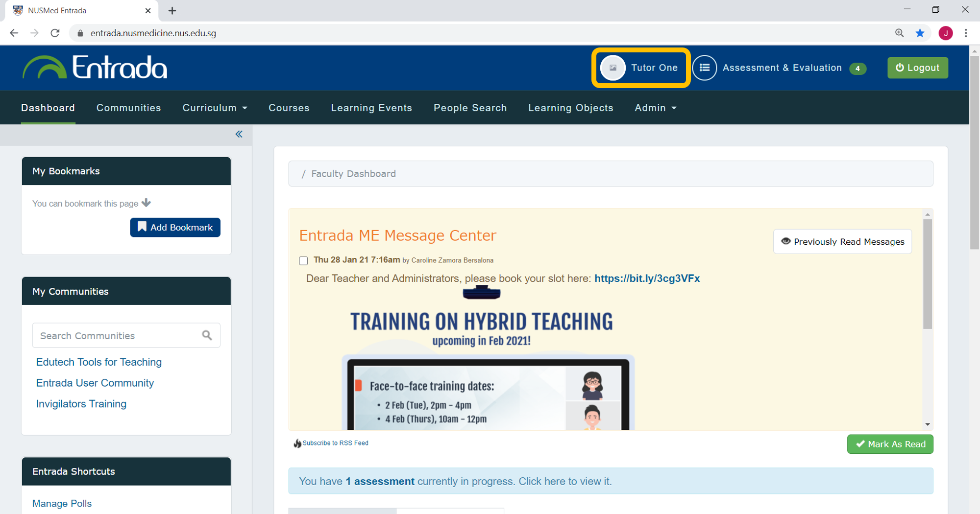980x514 pixels.
Task: Open the Chrome three-dot menu
Action: click(x=966, y=33)
